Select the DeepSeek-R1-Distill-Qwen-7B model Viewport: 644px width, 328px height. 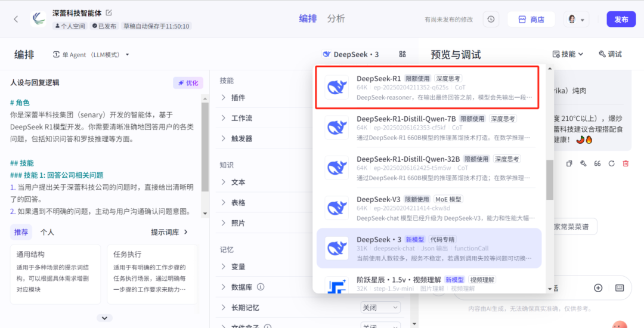pyautogui.click(x=429, y=128)
